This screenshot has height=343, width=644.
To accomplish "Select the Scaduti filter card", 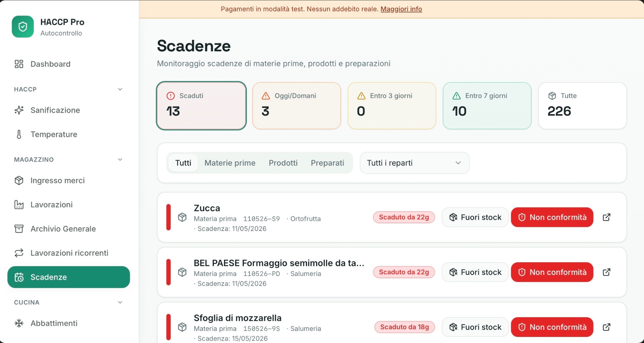I will pos(201,106).
